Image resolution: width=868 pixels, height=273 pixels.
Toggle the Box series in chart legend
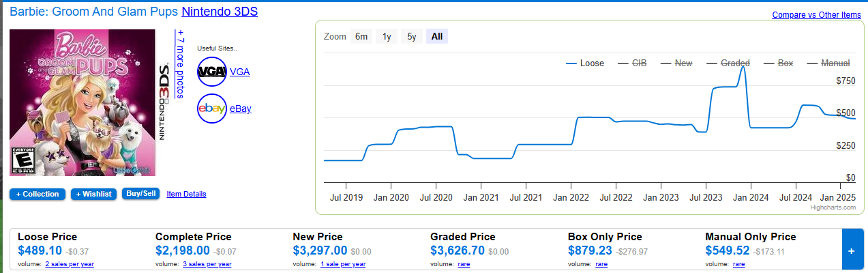point(778,63)
